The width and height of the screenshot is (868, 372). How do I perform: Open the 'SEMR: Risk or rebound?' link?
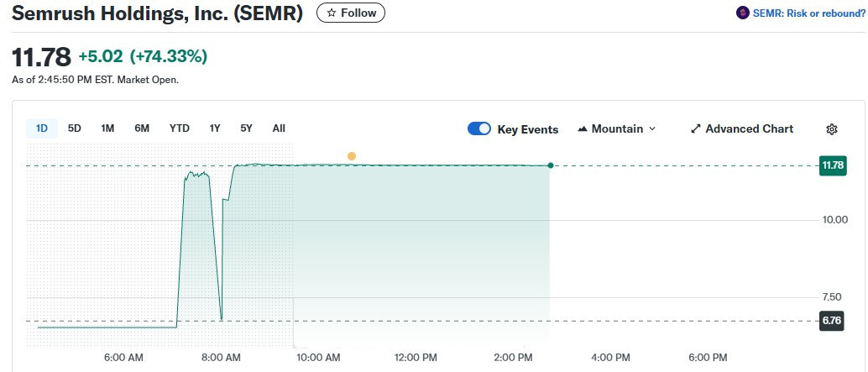808,13
